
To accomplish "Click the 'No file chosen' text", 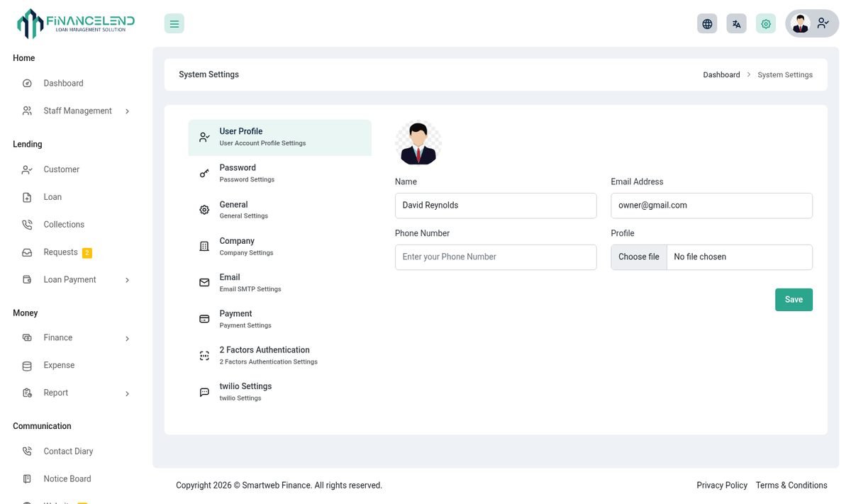I will [x=700, y=257].
